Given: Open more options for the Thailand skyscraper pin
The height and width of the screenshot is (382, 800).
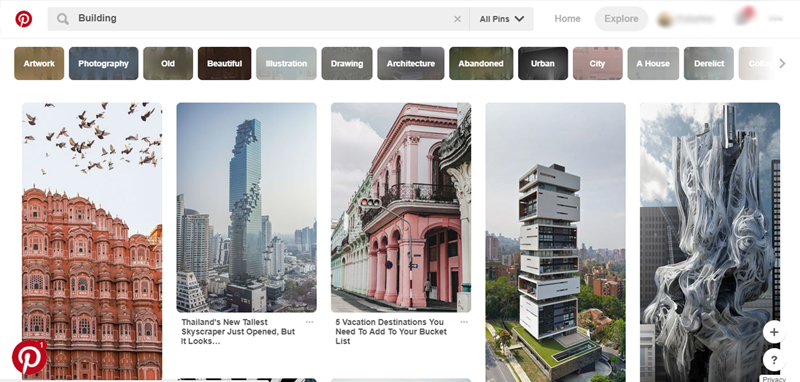Looking at the screenshot, I should (x=309, y=322).
